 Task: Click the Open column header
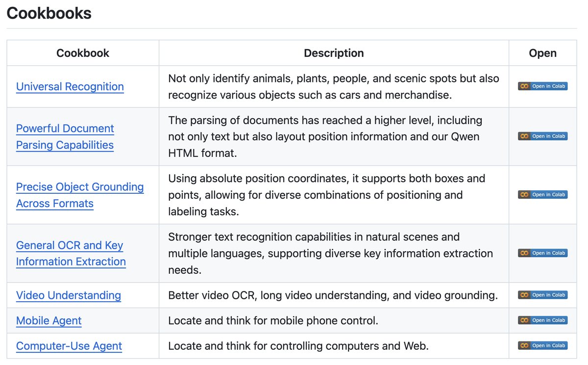coord(542,53)
